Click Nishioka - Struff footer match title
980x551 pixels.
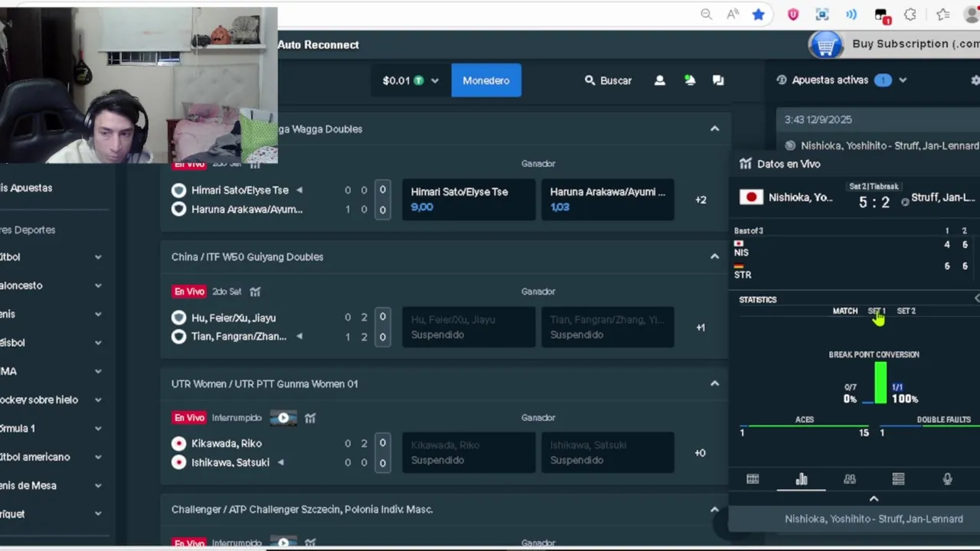pyautogui.click(x=874, y=519)
